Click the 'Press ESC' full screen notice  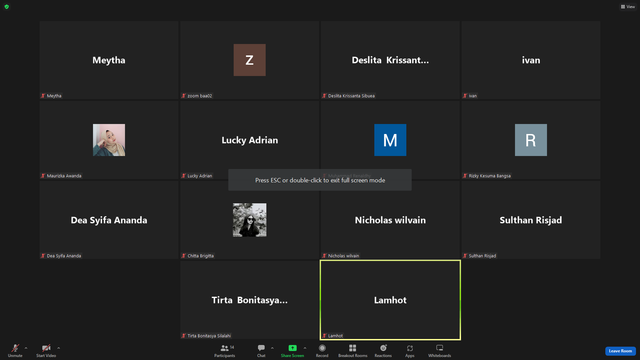(320, 180)
